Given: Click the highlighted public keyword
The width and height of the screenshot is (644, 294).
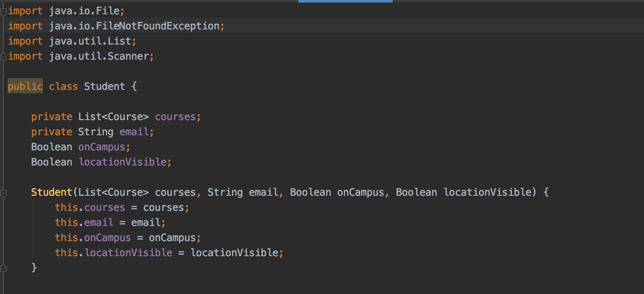Looking at the screenshot, I should tap(25, 87).
